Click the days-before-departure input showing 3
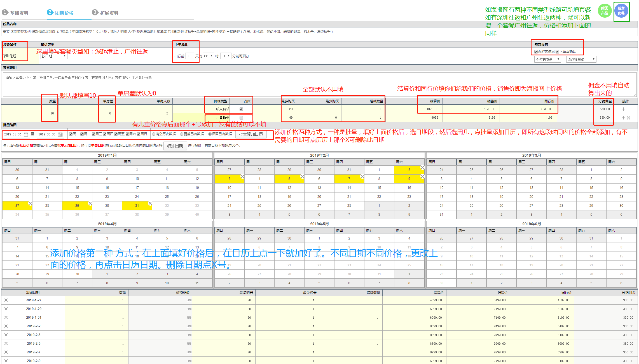639x364 pixels. [x=189, y=56]
